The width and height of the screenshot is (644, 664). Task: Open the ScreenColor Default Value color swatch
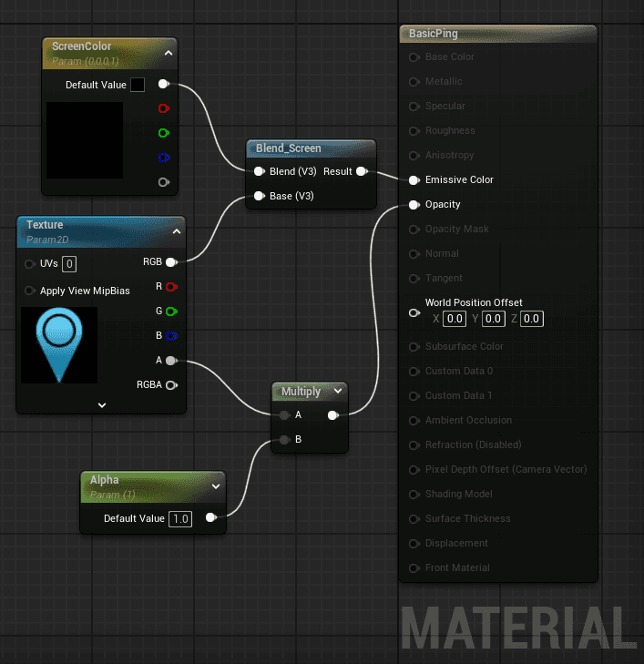tap(138, 85)
